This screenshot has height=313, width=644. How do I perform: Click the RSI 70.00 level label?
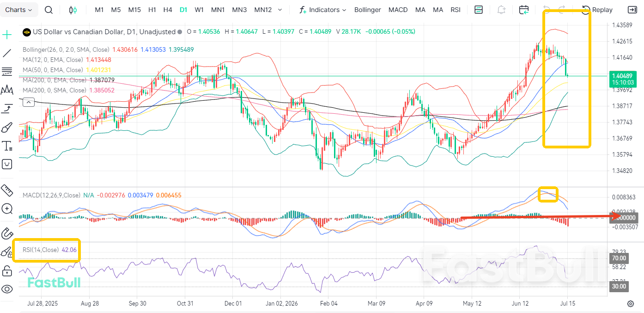(x=619, y=258)
